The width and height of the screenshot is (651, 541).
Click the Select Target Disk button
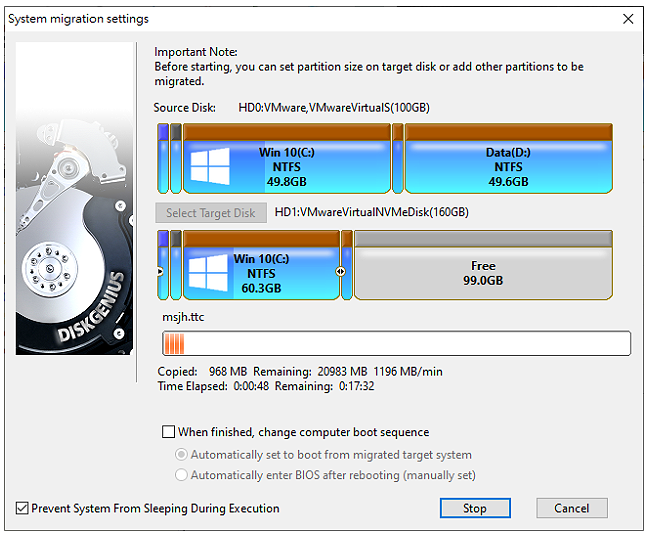pos(211,213)
